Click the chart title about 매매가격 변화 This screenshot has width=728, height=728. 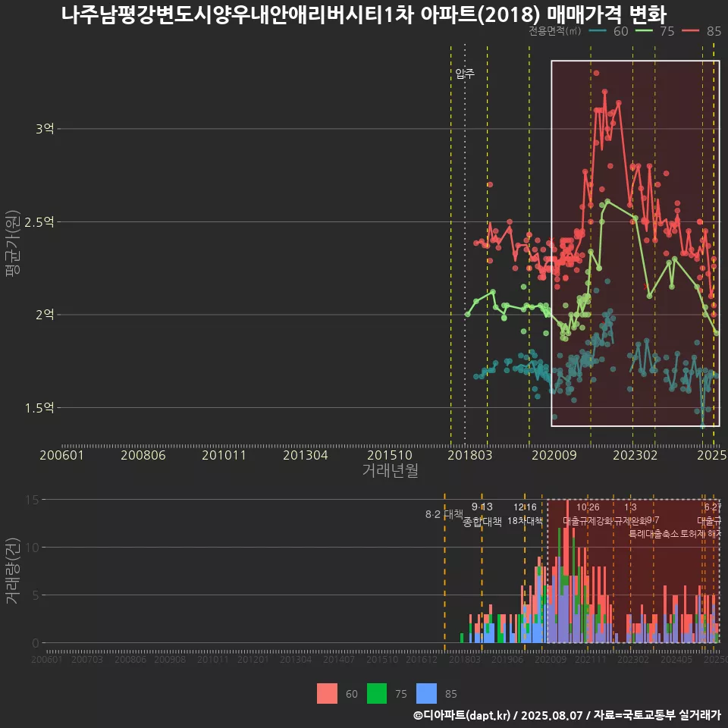[x=364, y=14]
